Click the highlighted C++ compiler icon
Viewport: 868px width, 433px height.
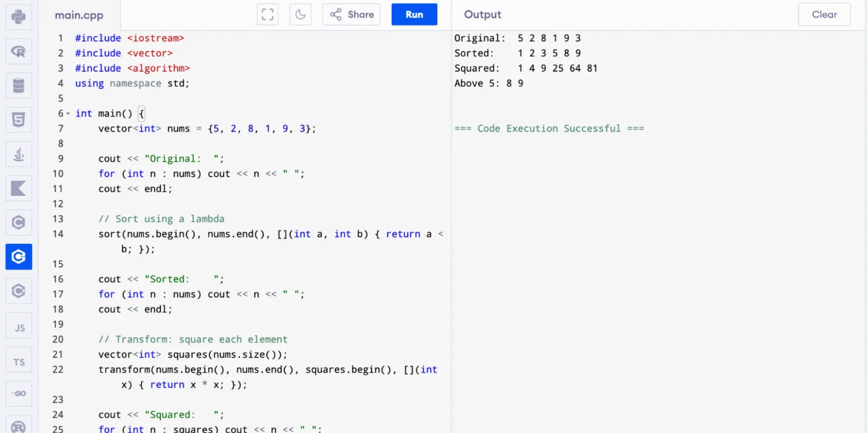[18, 257]
